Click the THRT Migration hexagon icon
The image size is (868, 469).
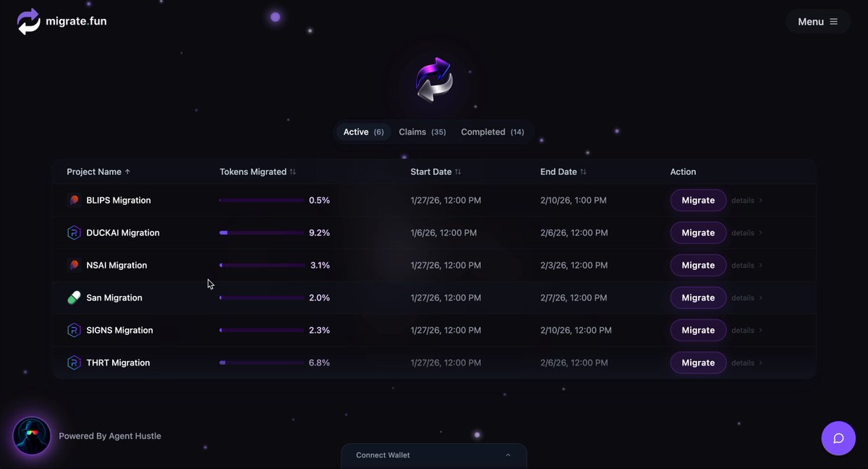point(74,363)
